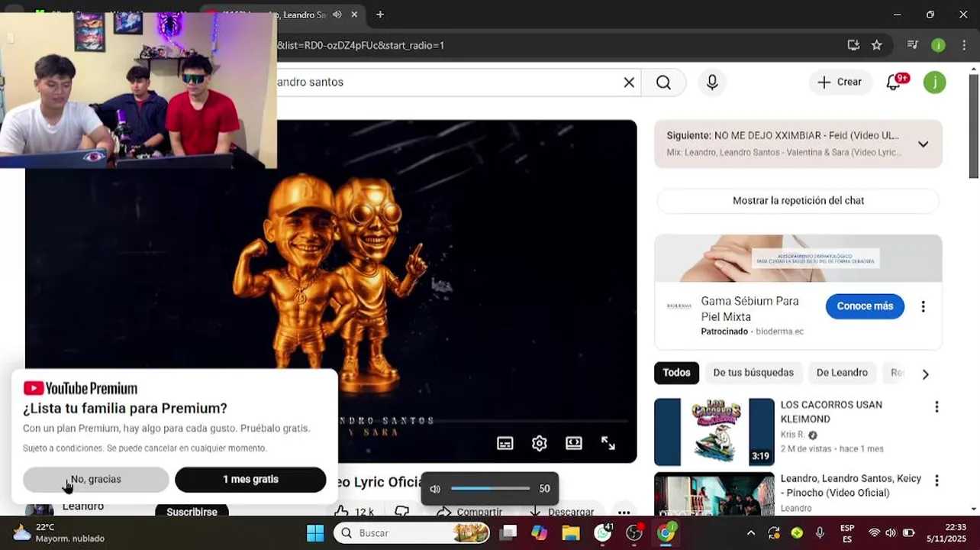
Task: Open Chrome profile avatar in toolbar
Action: [938, 45]
